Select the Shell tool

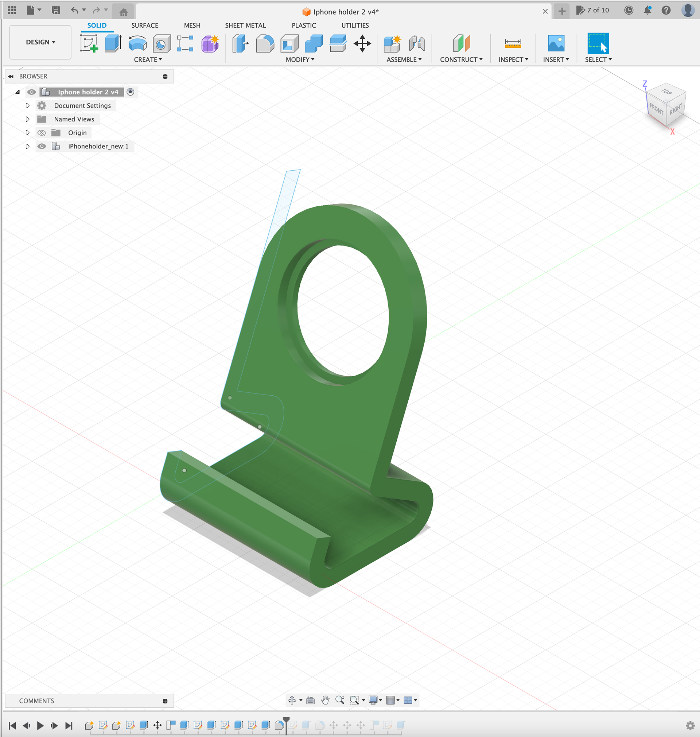[289, 43]
